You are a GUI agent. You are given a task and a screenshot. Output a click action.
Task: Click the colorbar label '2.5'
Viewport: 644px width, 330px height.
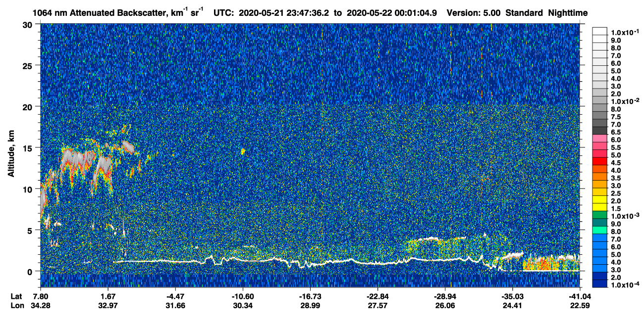(x=616, y=194)
